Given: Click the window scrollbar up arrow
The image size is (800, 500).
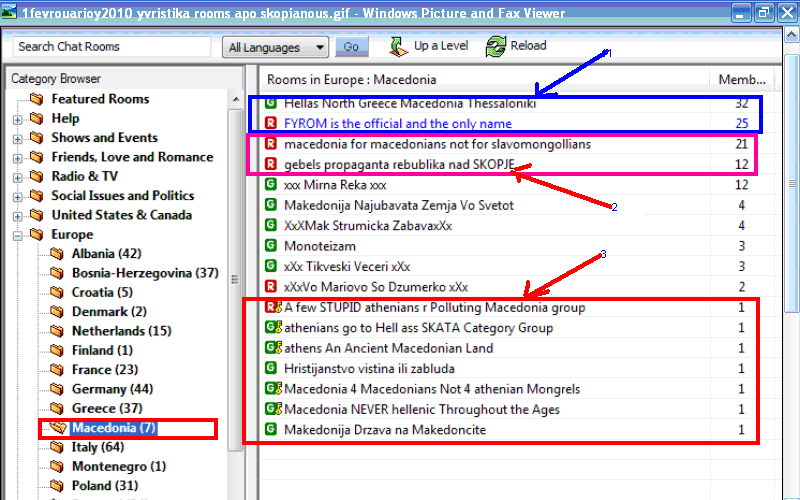Looking at the screenshot, I should coord(791,35).
